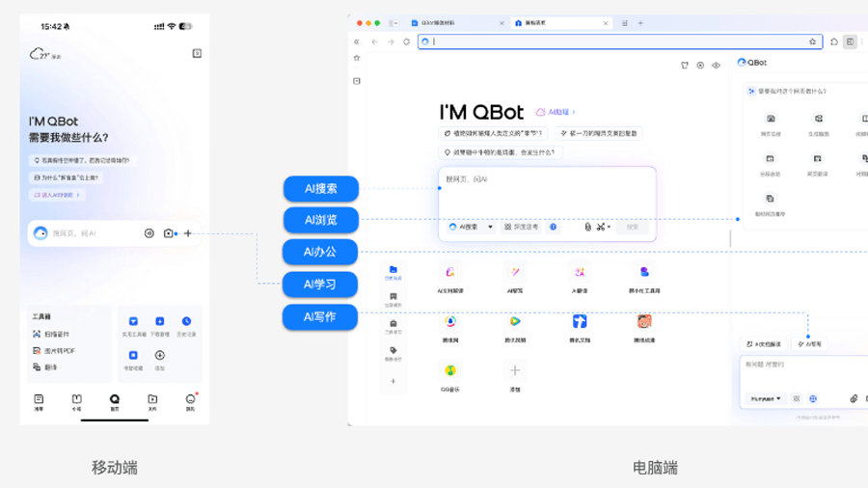Viewport: 868px width, 488px height.
Task: Toggle the eye visibility icon on new tab page
Action: [x=716, y=66]
